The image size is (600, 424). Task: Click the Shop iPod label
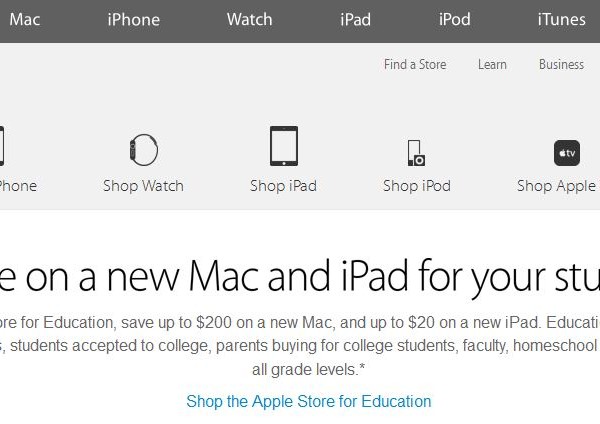click(417, 186)
